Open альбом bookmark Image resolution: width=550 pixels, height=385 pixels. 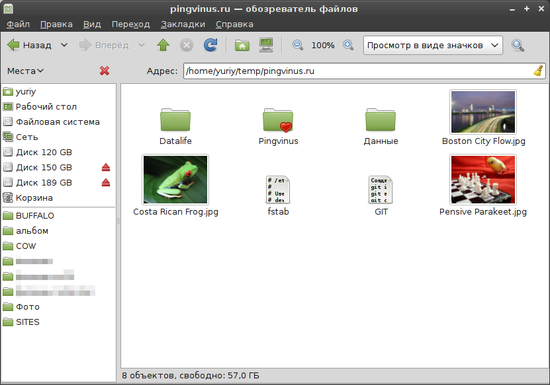click(59, 231)
